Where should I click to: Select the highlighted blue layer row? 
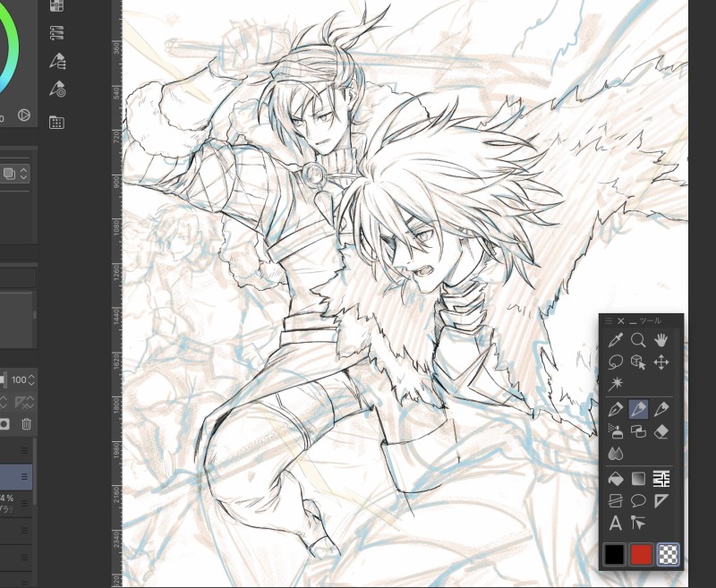click(x=16, y=477)
